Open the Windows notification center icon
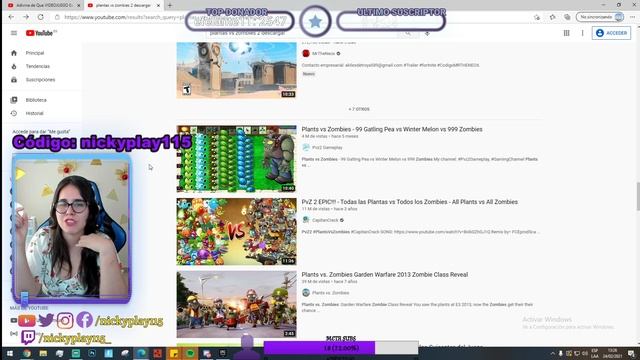 tap(631, 353)
